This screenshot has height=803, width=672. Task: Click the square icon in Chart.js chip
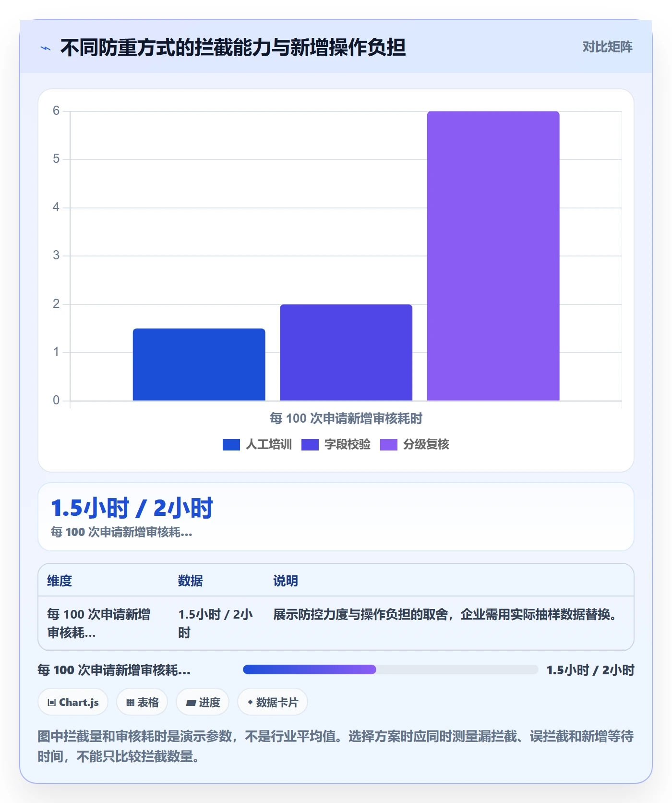pos(52,703)
